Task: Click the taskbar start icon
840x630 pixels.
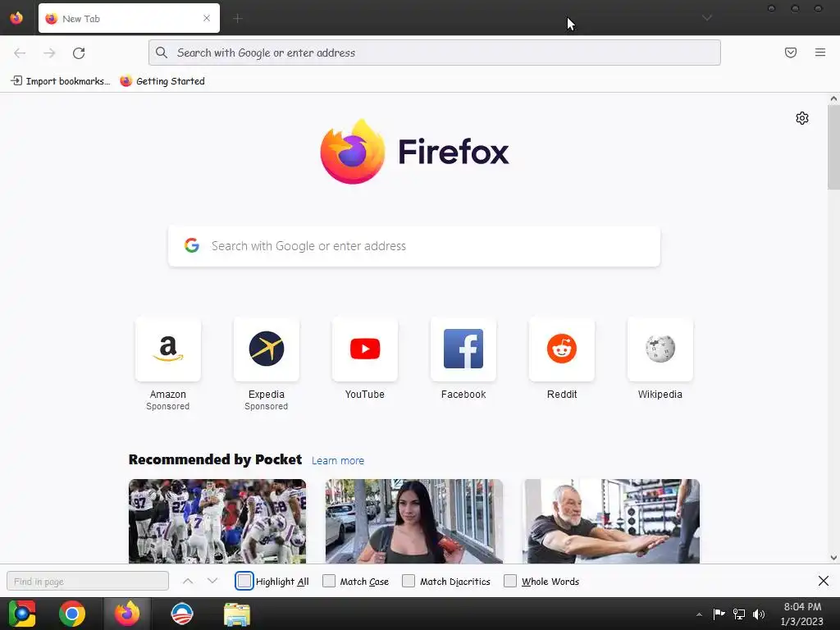Action: [22, 614]
